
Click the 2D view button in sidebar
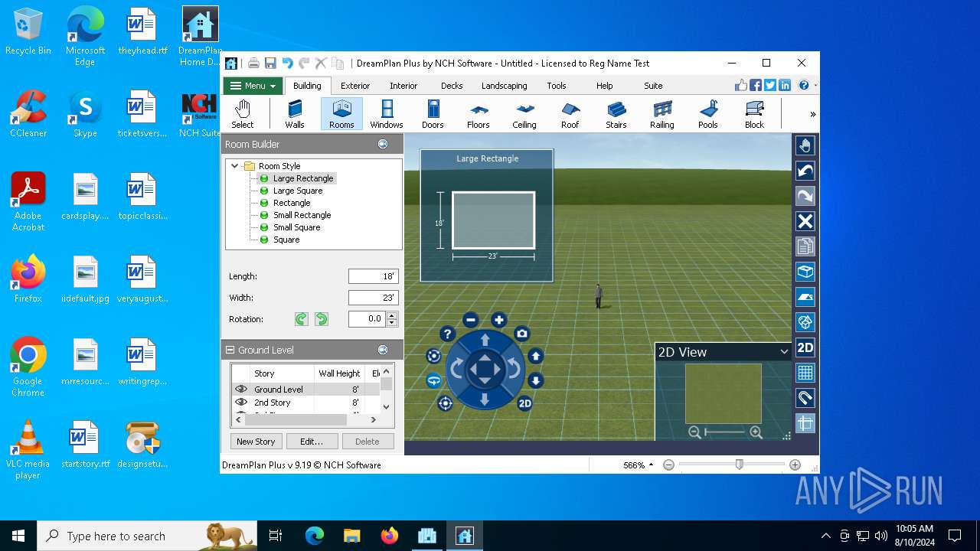click(x=805, y=347)
